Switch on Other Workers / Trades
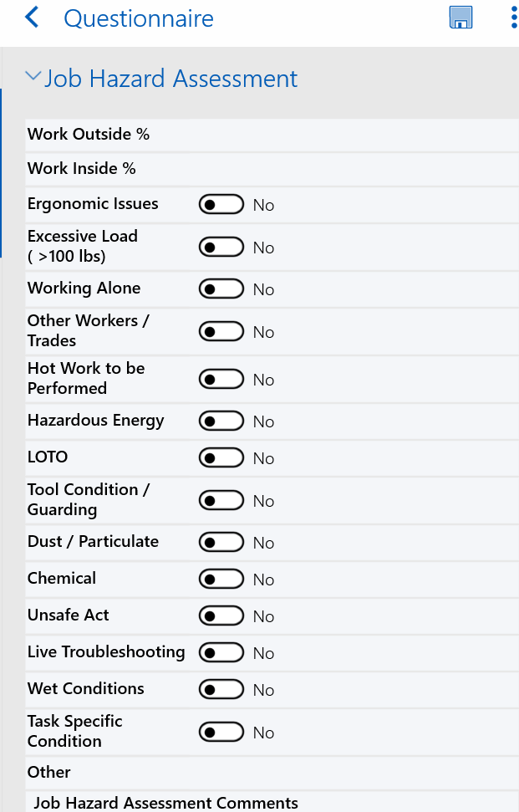519x812 pixels. coord(221,331)
